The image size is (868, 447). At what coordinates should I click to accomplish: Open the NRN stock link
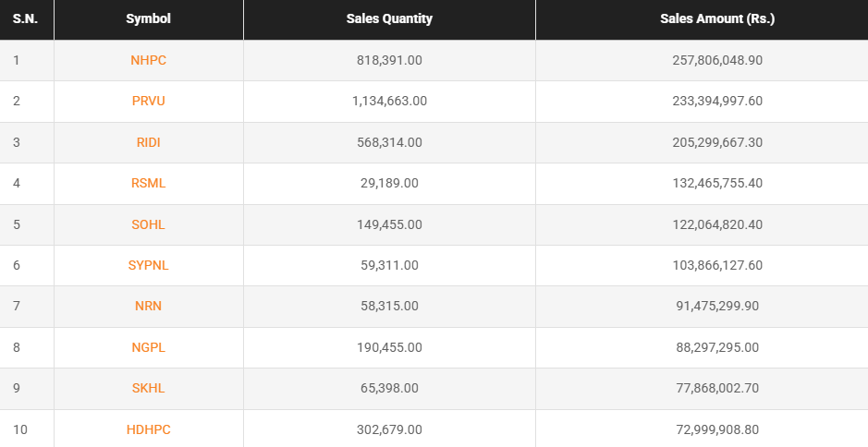tap(149, 306)
